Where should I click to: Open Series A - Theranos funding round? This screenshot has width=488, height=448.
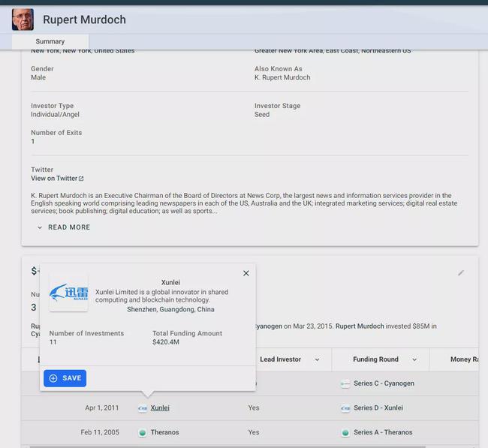pos(383,432)
